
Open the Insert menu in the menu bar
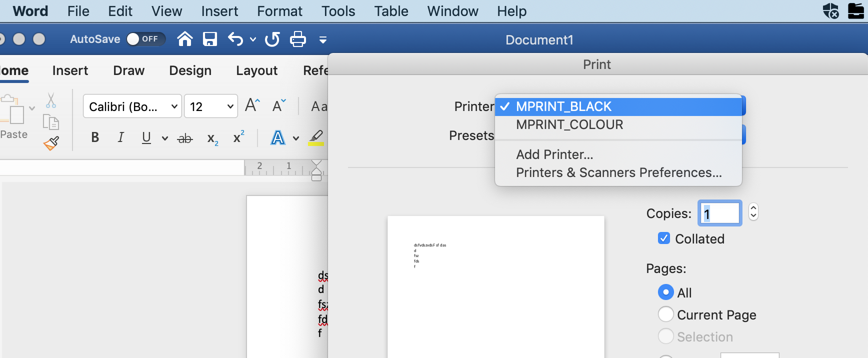tap(220, 11)
